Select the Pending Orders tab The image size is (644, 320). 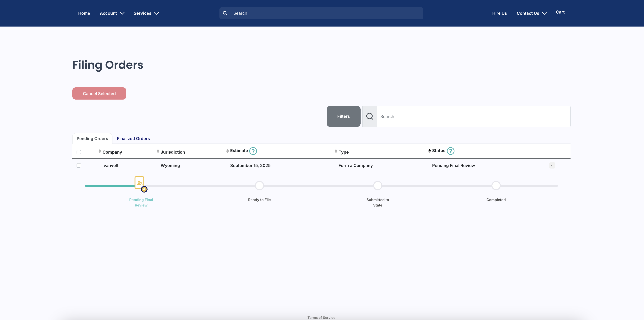[92, 139]
